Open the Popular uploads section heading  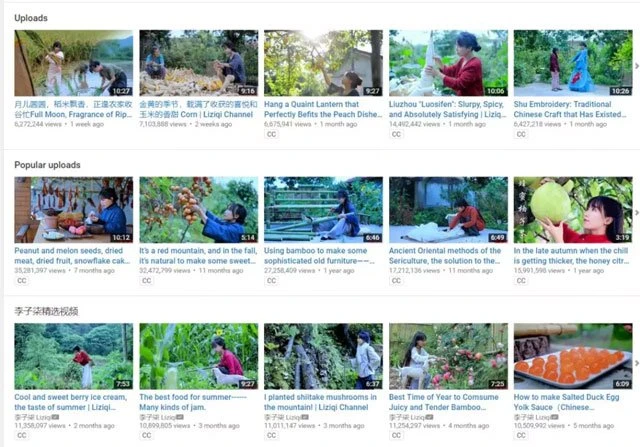click(47, 165)
